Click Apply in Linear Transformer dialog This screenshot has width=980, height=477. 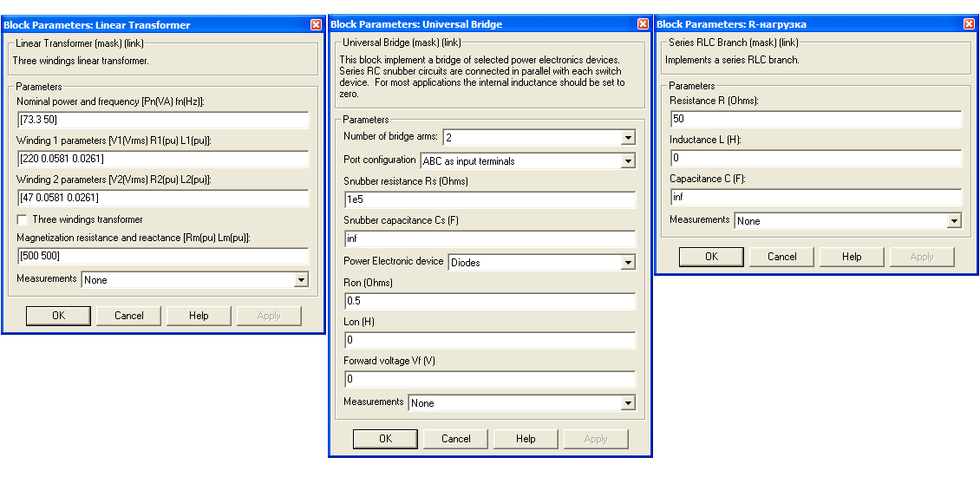269,316
